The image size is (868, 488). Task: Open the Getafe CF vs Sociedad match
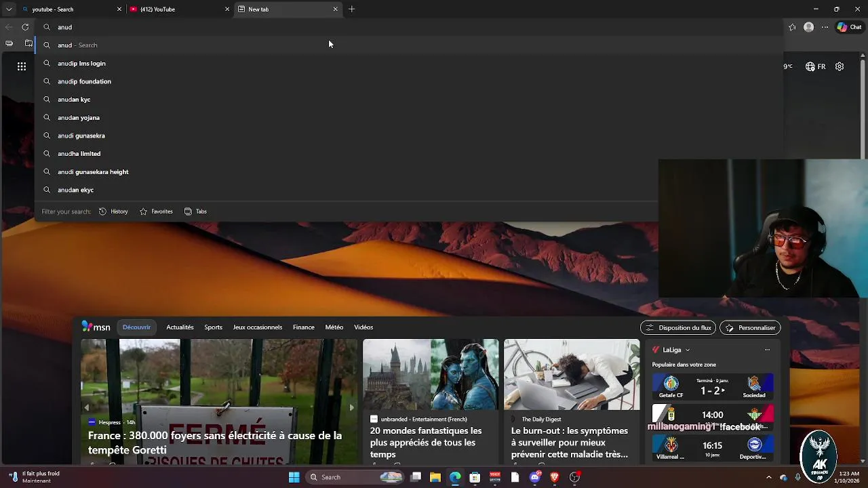712,386
